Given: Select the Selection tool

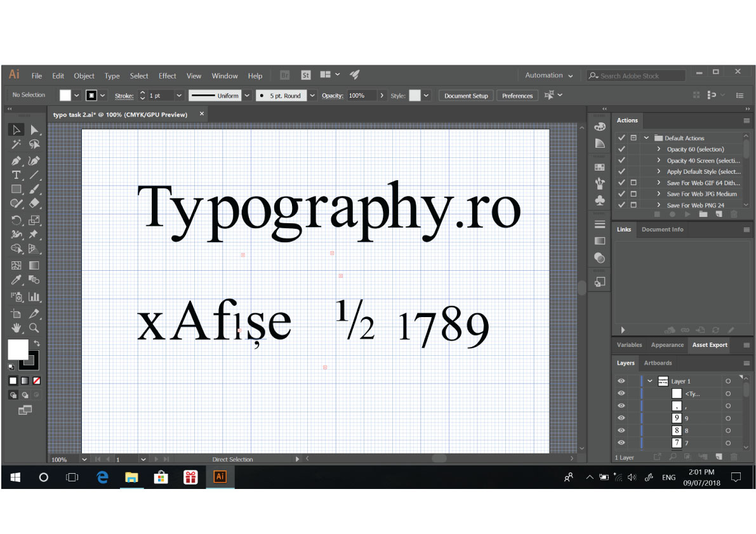Looking at the screenshot, I should [x=15, y=129].
